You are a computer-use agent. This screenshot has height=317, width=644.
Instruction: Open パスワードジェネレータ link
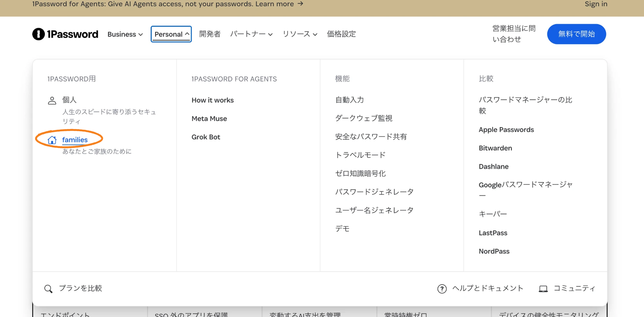click(x=374, y=192)
